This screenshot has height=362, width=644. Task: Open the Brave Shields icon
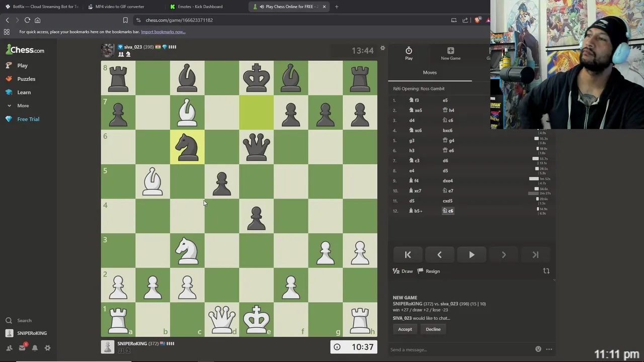click(477, 20)
